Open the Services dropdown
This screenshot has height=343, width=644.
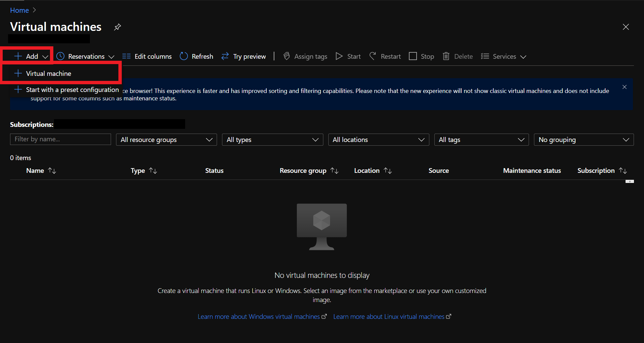503,56
